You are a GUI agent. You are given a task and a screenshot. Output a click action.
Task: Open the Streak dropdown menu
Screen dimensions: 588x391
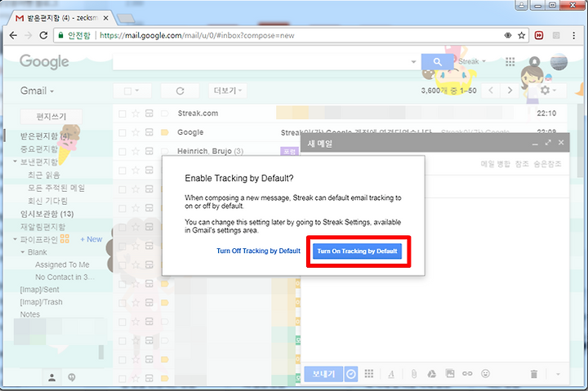[472, 61]
